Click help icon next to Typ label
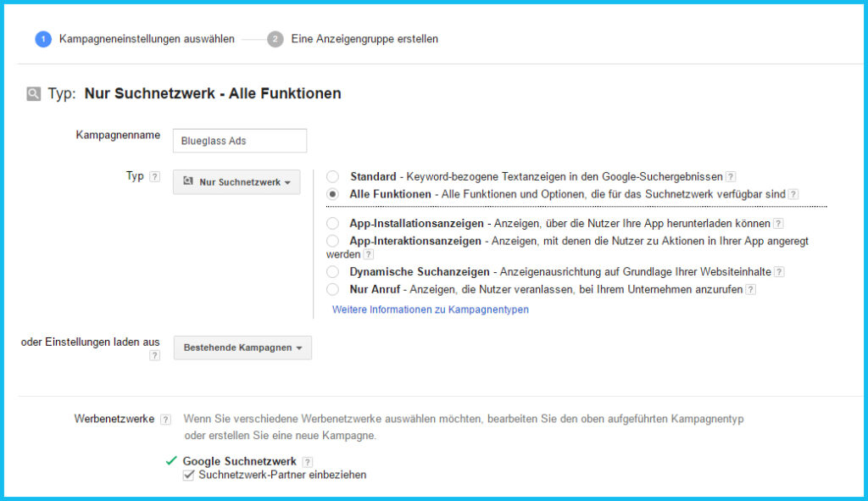The image size is (868, 501). pyautogui.click(x=154, y=177)
